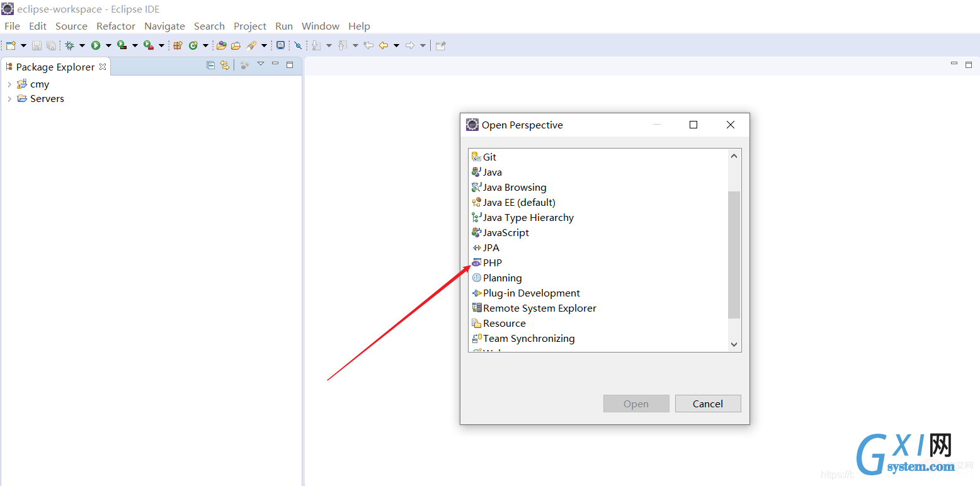Screen dimensions: 980x486
Task: Open the Debug dropdown arrow
Action: pos(82,45)
